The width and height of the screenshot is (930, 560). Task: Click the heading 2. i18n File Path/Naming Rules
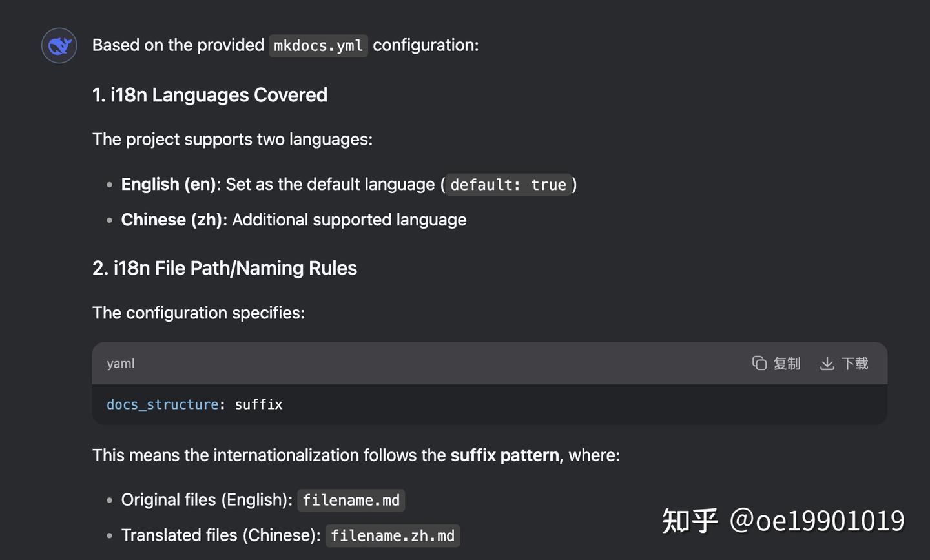[225, 268]
